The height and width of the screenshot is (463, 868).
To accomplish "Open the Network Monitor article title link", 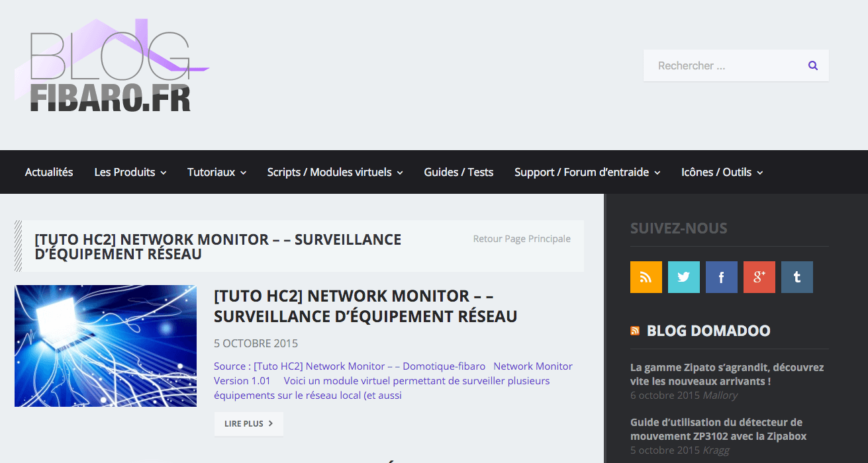I will 365,306.
